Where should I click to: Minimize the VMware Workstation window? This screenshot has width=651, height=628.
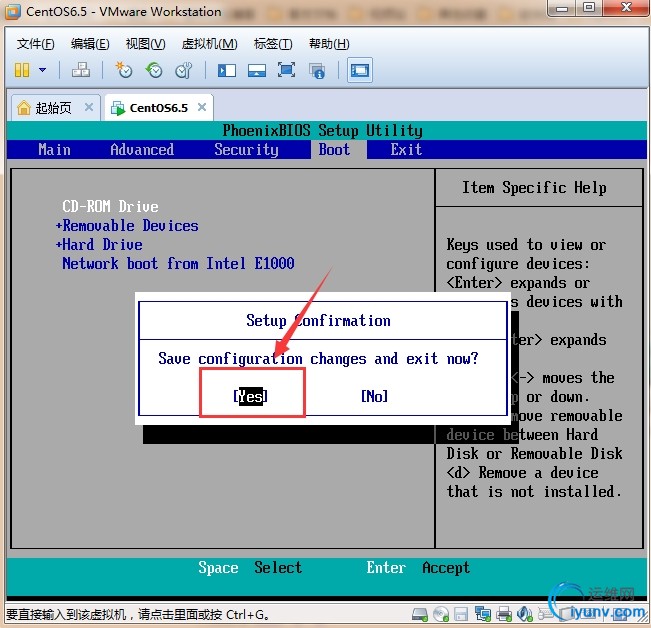[x=562, y=8]
